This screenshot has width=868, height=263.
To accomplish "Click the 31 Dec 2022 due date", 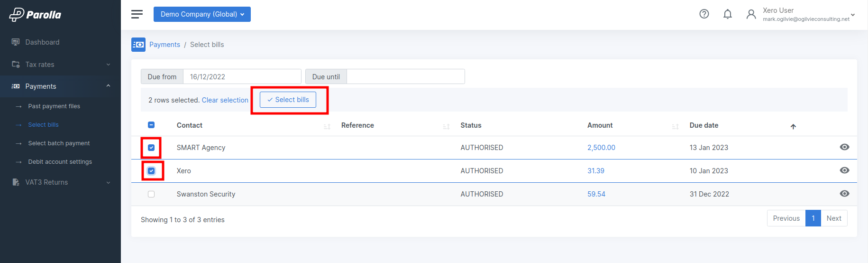I will [x=709, y=194].
